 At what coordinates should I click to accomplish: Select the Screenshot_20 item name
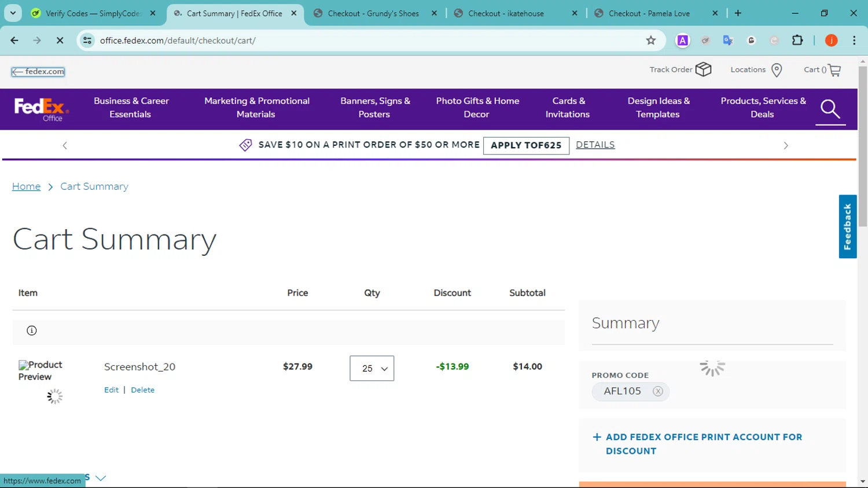pyautogui.click(x=139, y=367)
